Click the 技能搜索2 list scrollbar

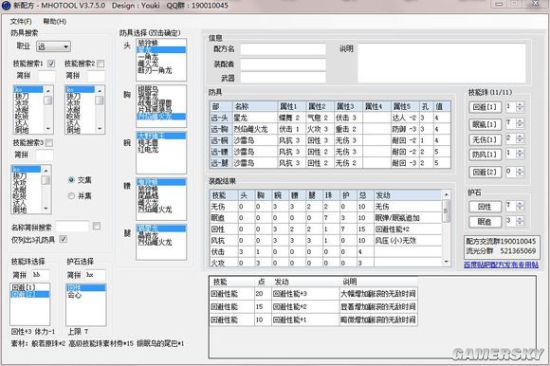[x=100, y=109]
